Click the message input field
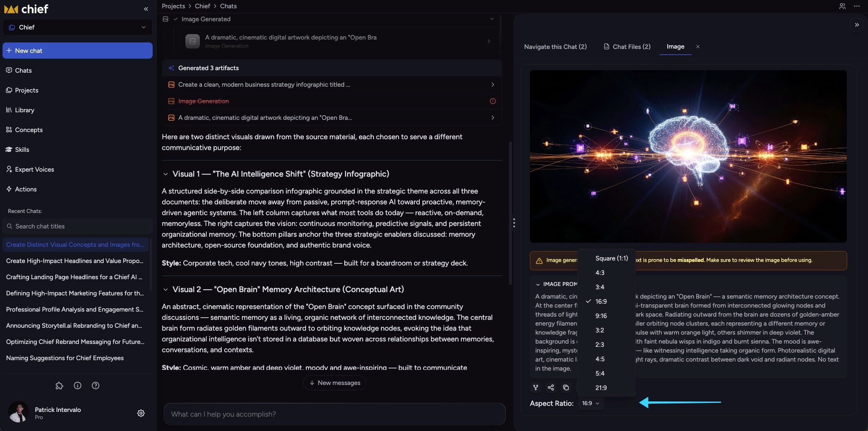The height and width of the screenshot is (431, 868). point(335,414)
